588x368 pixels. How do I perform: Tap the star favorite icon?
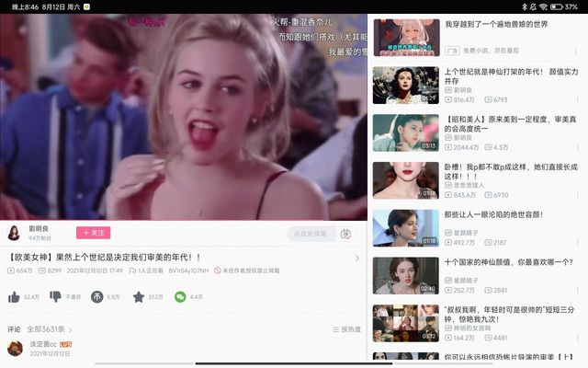coord(139,297)
